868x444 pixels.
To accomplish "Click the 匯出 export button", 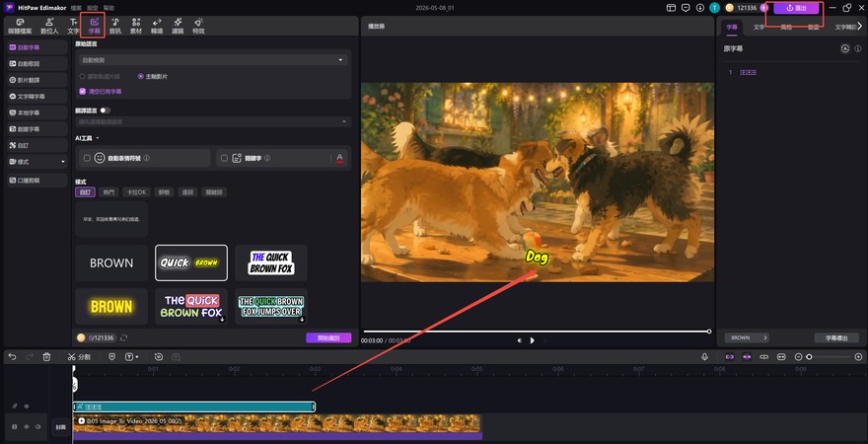I will [x=796, y=8].
